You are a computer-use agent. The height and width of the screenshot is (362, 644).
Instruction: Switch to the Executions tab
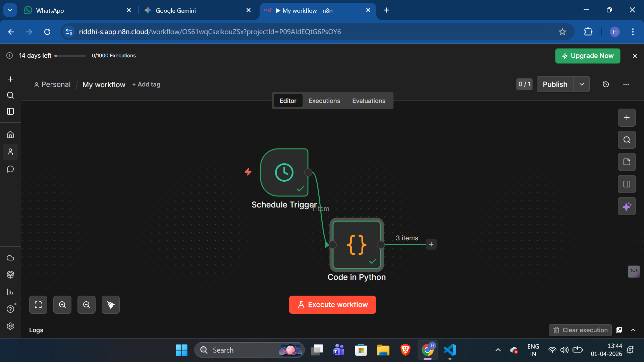coord(324,101)
